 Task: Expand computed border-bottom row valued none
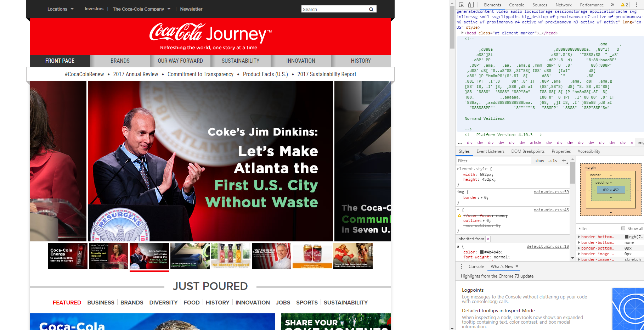pyautogui.click(x=579, y=242)
